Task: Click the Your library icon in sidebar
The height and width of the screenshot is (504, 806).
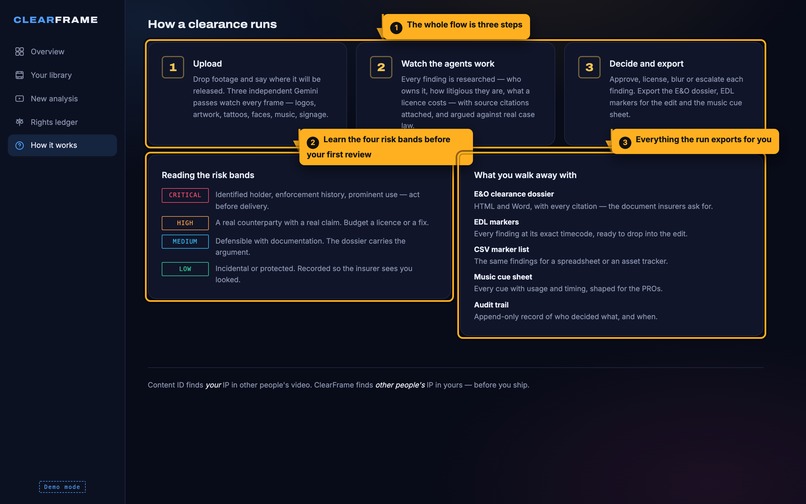Action: click(20, 75)
